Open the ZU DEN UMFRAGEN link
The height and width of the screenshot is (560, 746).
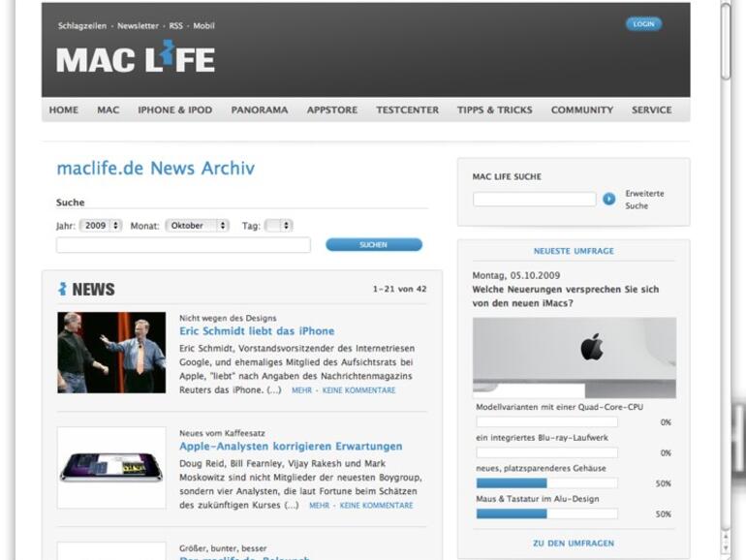coord(574,543)
